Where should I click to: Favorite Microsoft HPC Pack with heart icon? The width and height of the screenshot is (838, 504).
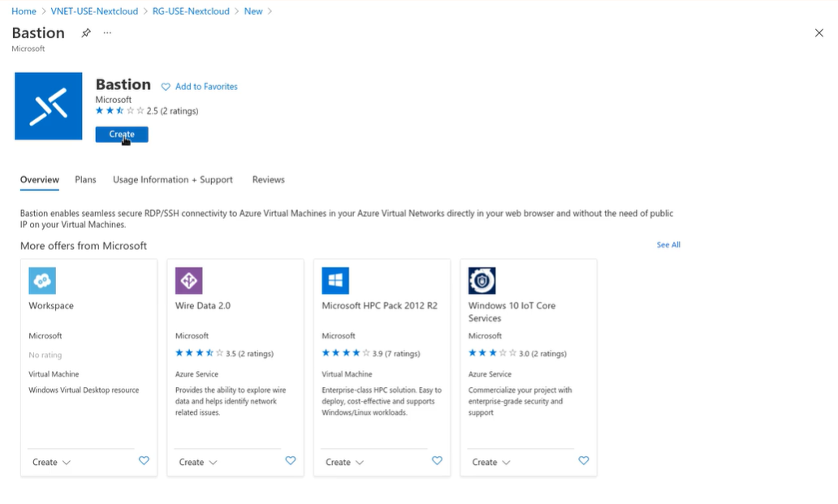[x=437, y=461]
